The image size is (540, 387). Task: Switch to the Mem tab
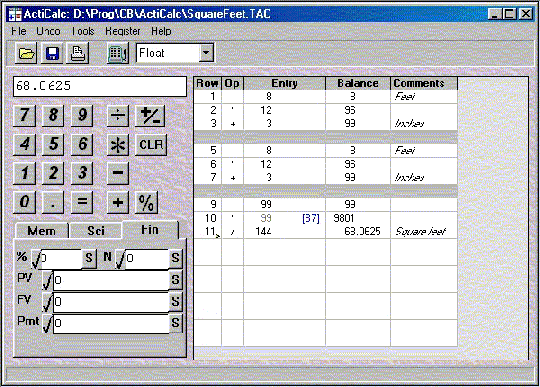pos(41,230)
